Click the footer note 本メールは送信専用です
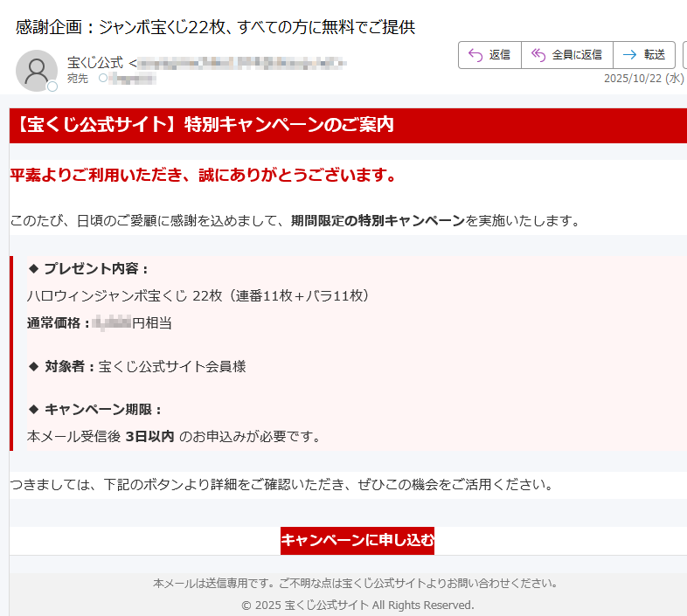687x616 pixels. click(356, 583)
